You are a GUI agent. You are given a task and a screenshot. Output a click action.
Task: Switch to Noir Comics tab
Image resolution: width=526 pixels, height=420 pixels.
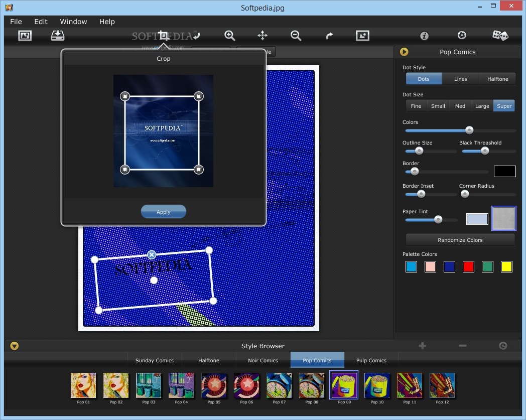[x=263, y=360]
